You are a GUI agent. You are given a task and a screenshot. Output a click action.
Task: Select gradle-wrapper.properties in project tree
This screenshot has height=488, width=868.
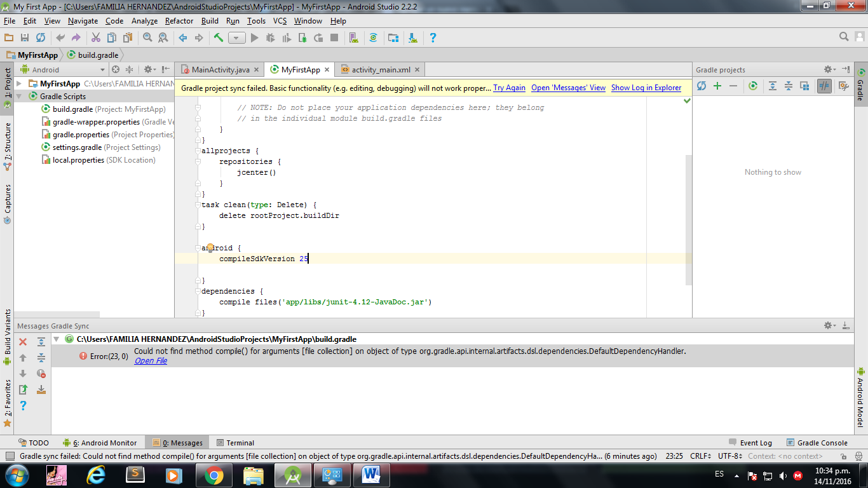coord(108,122)
